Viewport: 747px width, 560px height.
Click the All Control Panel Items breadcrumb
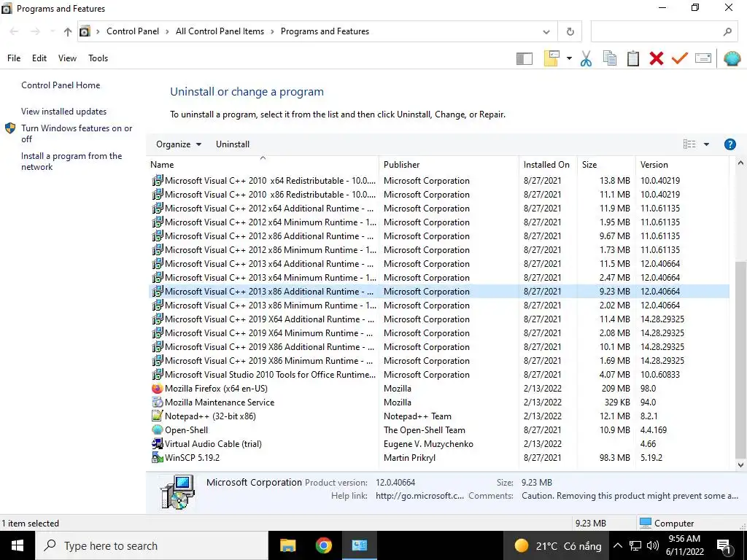(220, 31)
